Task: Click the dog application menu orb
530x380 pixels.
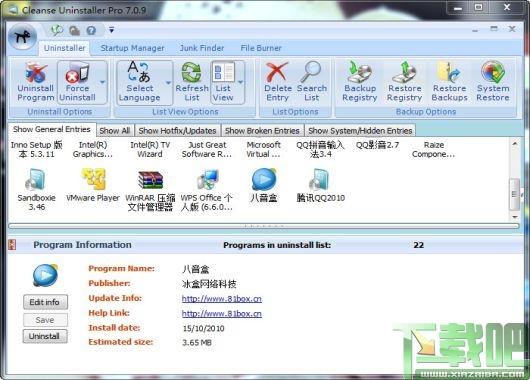Action: pyautogui.click(x=22, y=37)
